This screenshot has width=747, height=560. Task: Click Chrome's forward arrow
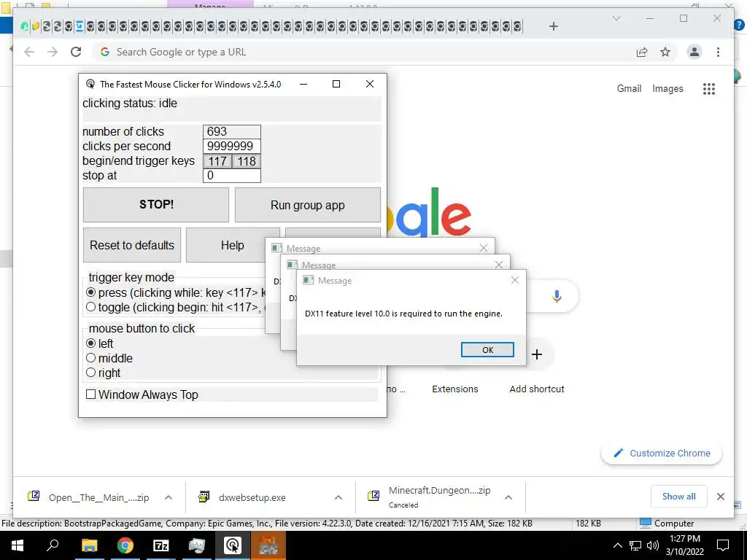coord(53,52)
